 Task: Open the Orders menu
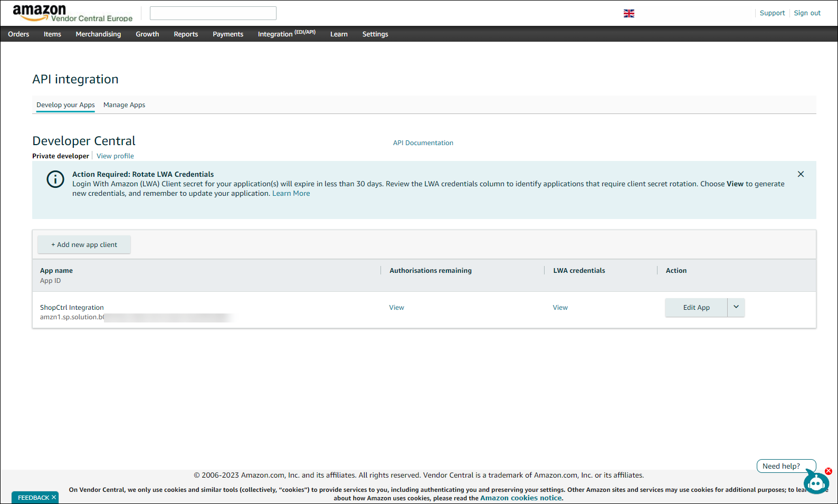[x=18, y=34]
